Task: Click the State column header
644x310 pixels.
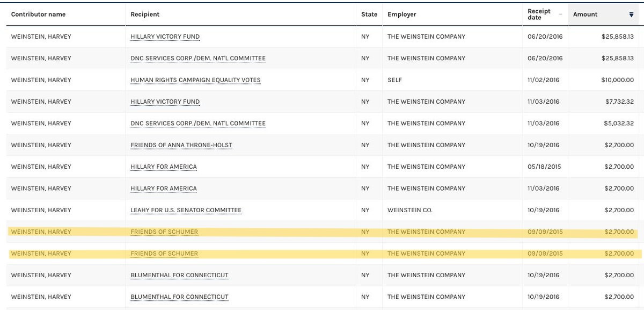Action: 369,15
